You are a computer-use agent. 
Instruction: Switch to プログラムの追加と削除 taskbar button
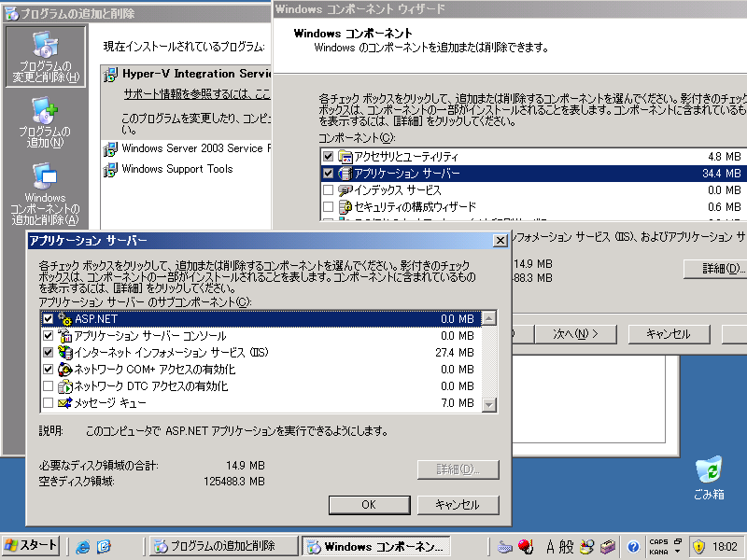point(222,546)
